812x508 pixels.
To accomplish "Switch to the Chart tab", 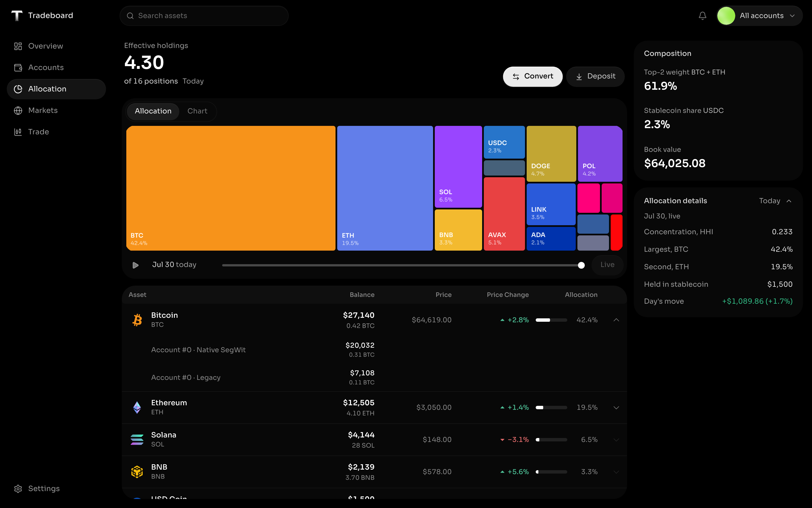I will (197, 111).
